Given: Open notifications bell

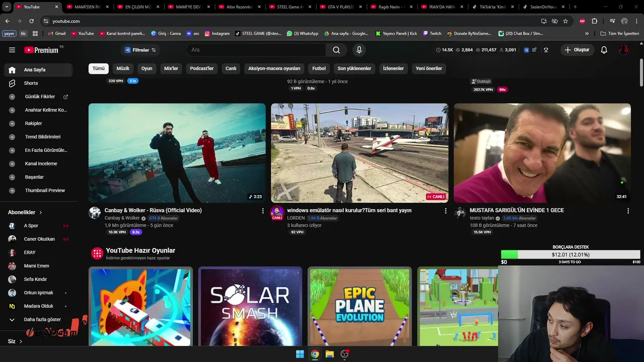Looking at the screenshot, I should (604, 50).
